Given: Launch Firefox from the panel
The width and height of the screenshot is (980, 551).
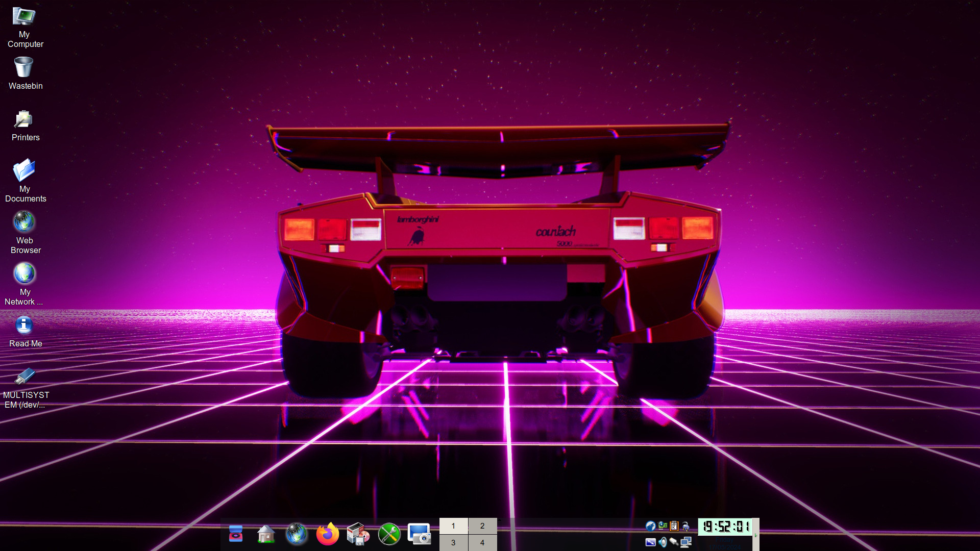Looking at the screenshot, I should tap(328, 534).
